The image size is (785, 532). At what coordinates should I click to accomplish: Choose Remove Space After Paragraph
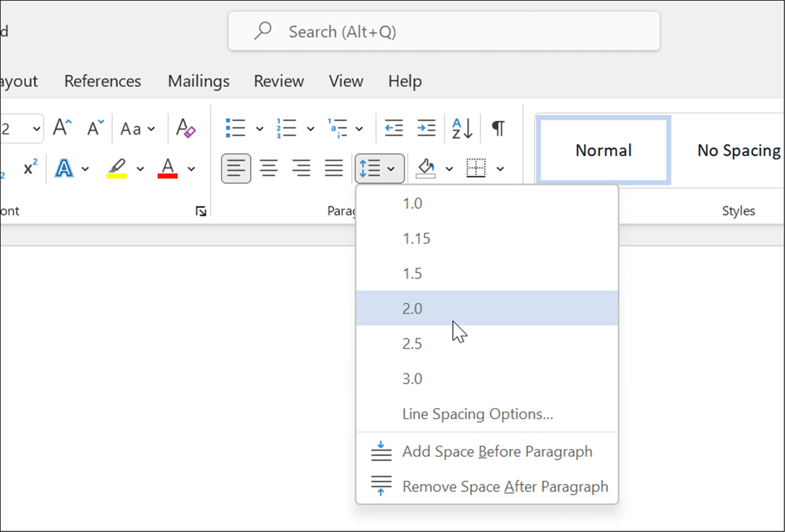487,487
